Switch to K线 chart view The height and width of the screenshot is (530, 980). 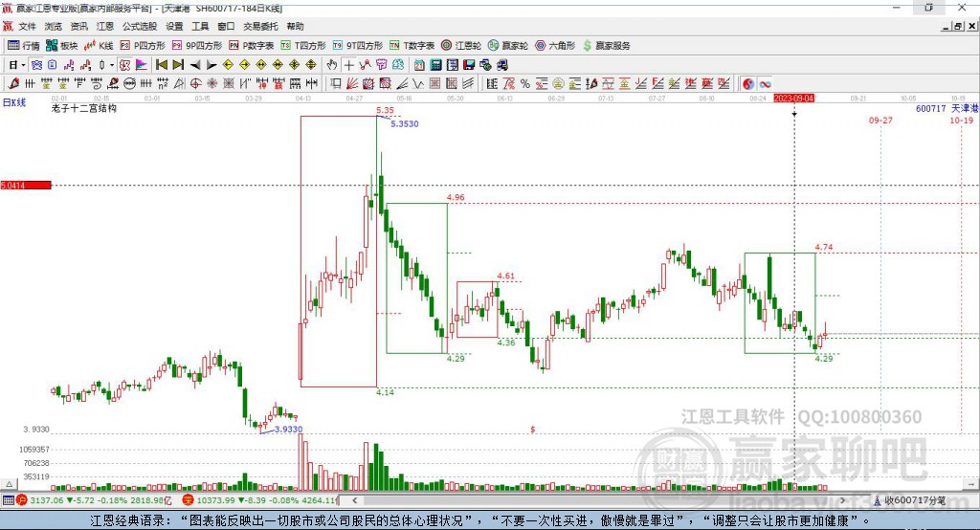(x=99, y=46)
